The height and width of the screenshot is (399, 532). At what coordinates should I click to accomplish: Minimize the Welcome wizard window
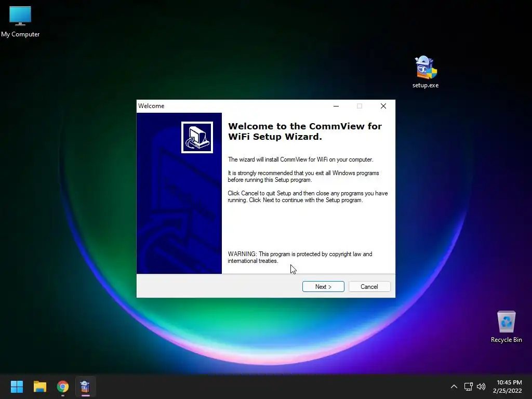pyautogui.click(x=336, y=106)
